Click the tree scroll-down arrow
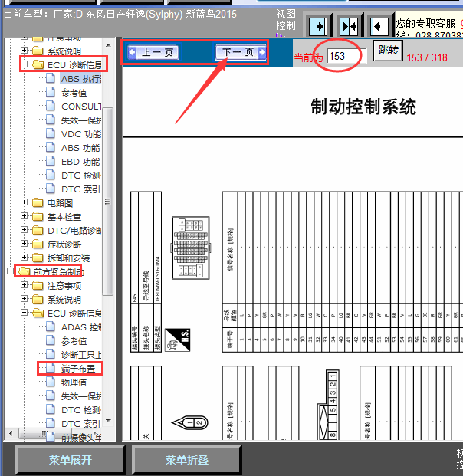Viewport: 463px width, 476px height. click(x=108, y=421)
